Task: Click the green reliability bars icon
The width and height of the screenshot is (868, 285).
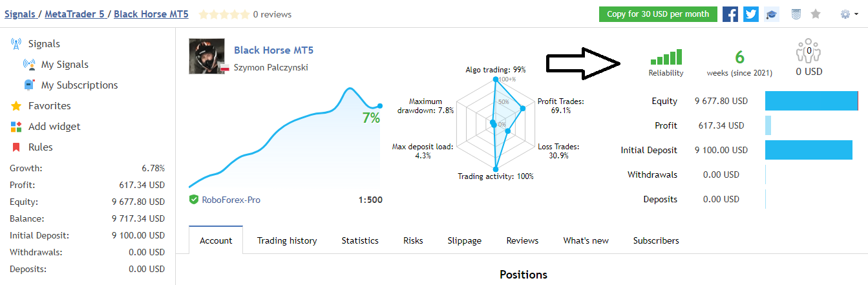Action: pos(666,58)
